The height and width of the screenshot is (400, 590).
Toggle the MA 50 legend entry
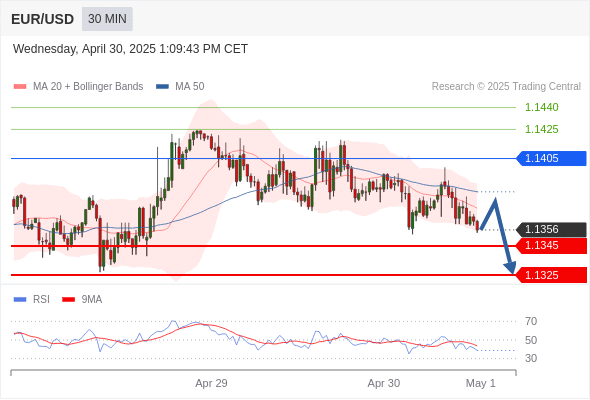tap(180, 87)
